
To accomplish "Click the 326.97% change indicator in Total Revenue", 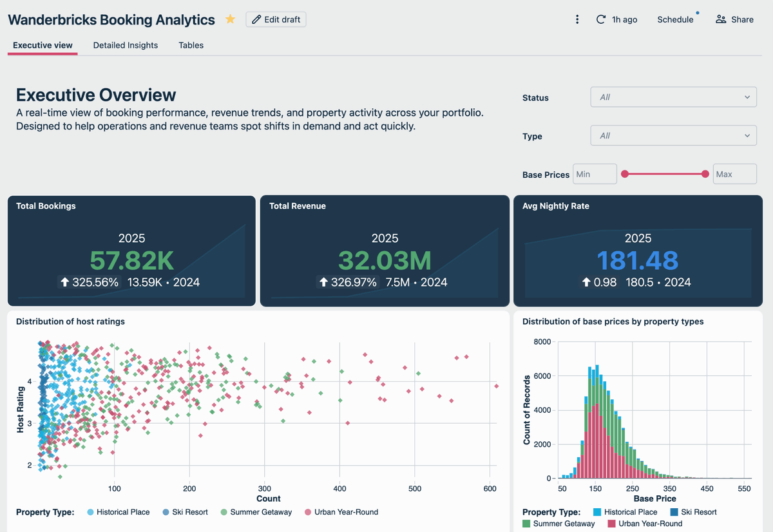I will pos(348,282).
